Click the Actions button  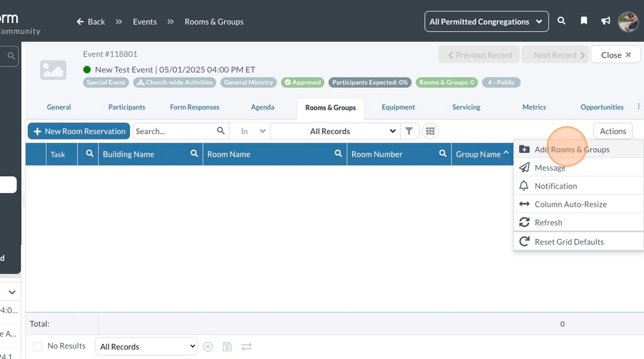pos(613,132)
